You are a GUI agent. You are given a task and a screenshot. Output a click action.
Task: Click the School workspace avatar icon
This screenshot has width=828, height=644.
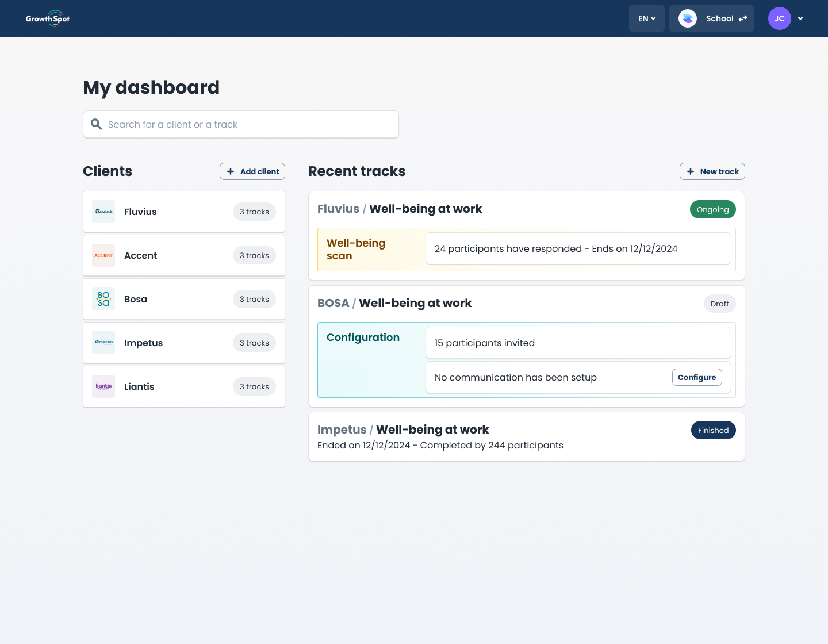click(688, 18)
